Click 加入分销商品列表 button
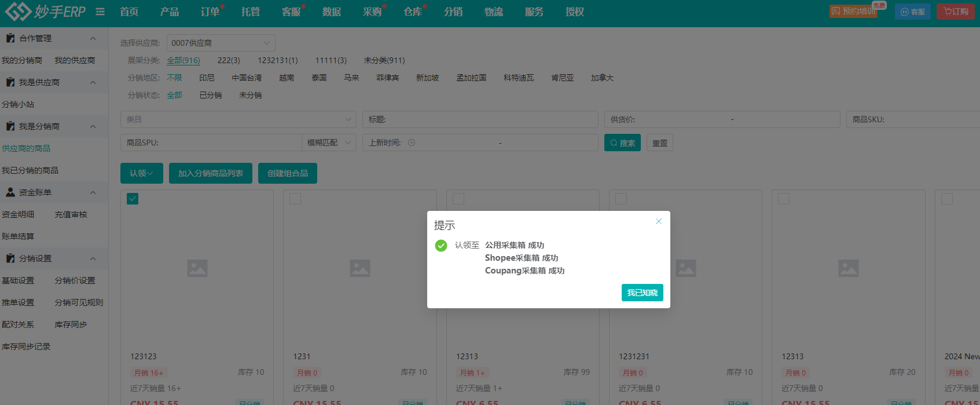 tap(211, 173)
